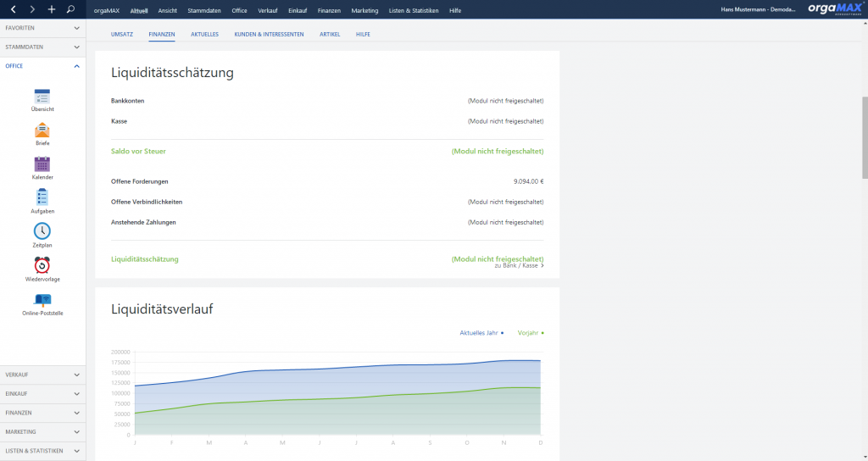
Task: Click the blue current-year area in chart
Action: click(x=337, y=382)
